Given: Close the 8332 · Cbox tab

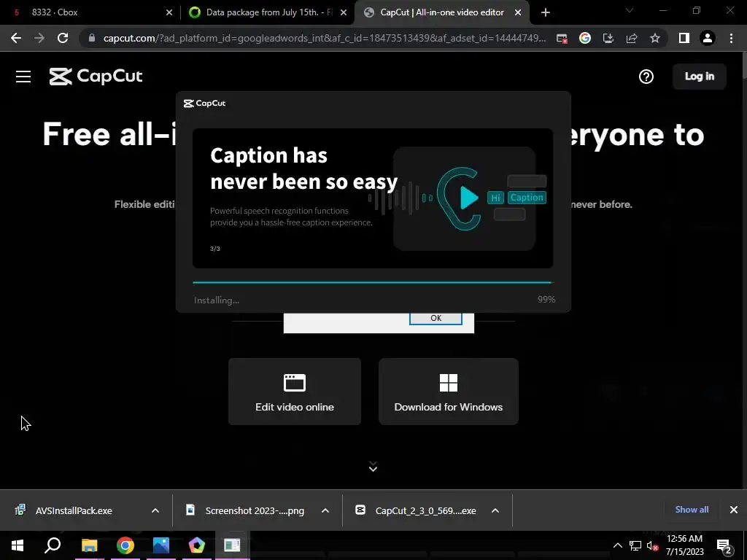Looking at the screenshot, I should (x=169, y=12).
